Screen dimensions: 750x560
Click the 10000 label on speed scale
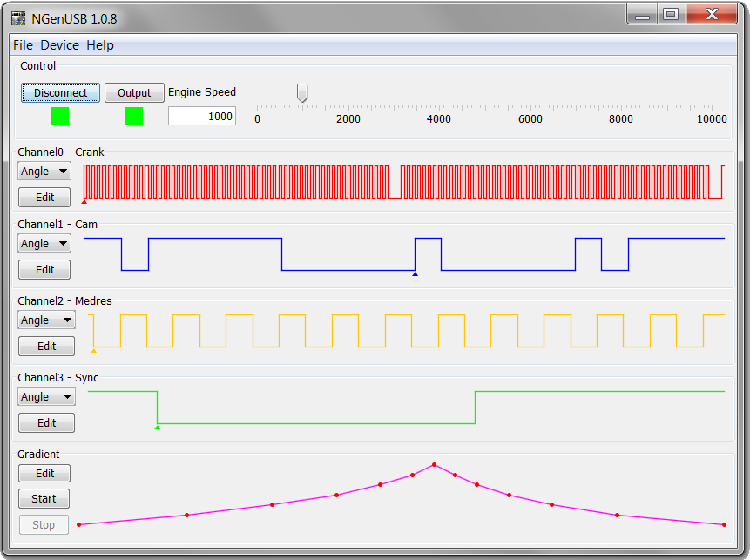712,119
